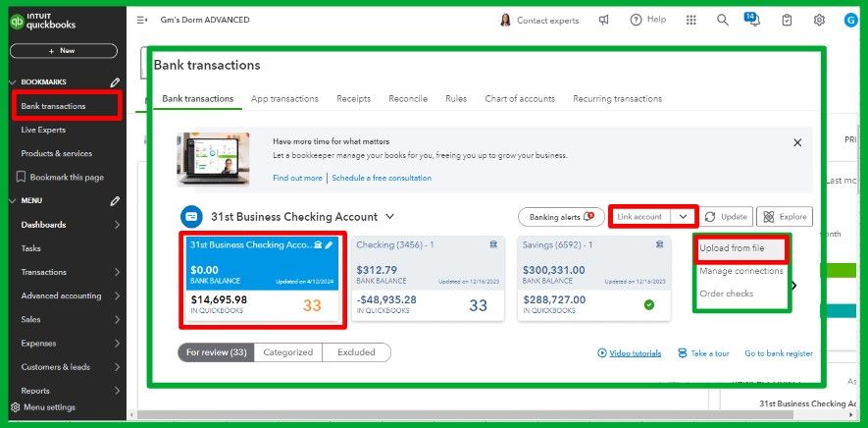Choose Order checks option
The width and height of the screenshot is (868, 428).
(727, 294)
